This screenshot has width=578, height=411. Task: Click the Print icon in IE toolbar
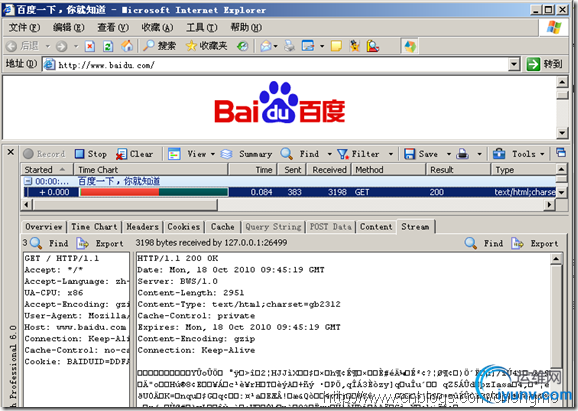click(289, 46)
